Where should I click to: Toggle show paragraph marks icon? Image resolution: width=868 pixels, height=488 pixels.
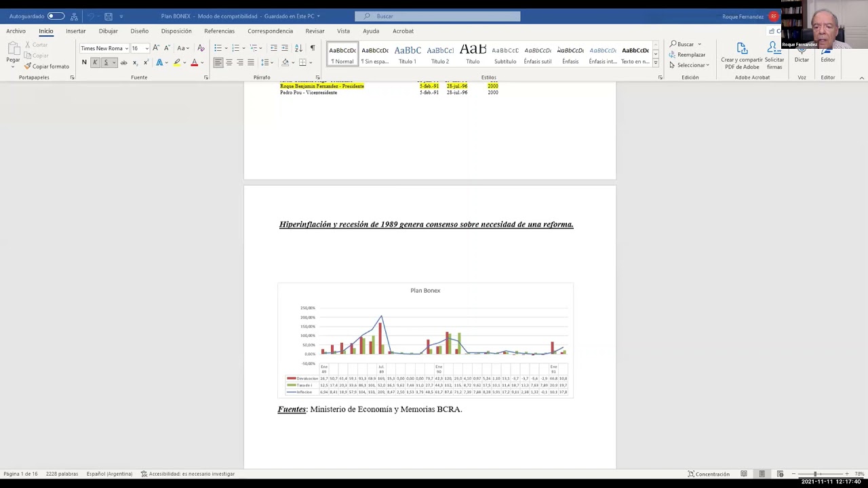(x=312, y=48)
